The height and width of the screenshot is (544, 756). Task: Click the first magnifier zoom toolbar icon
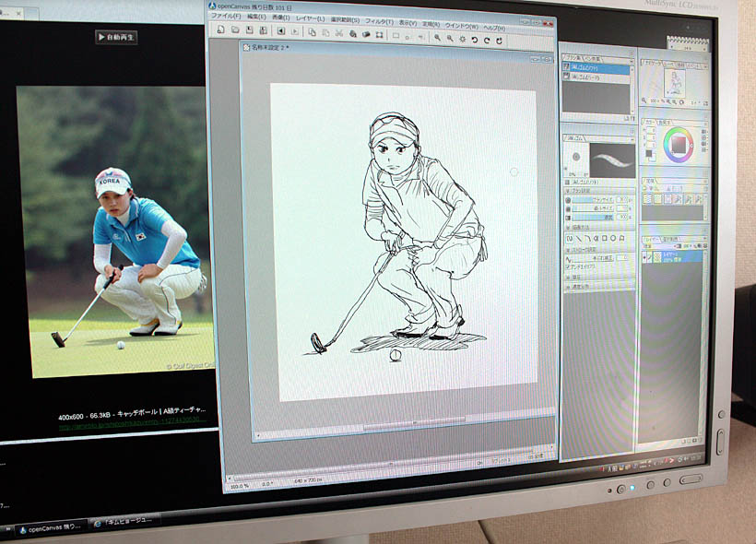point(437,38)
